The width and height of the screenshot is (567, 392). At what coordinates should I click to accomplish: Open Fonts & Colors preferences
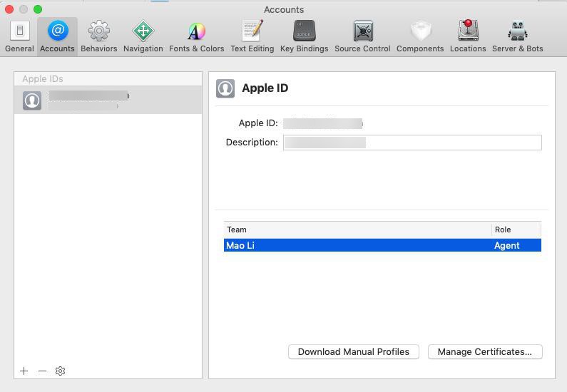196,36
